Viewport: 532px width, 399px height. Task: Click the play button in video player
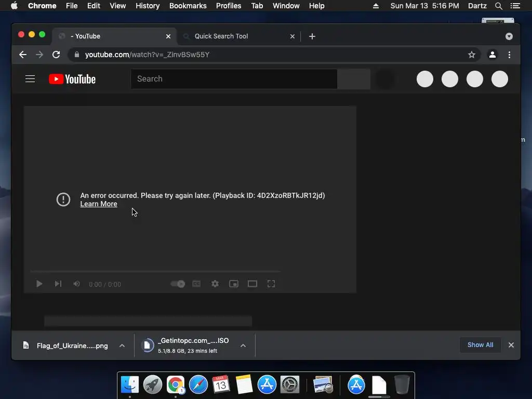[x=39, y=284]
